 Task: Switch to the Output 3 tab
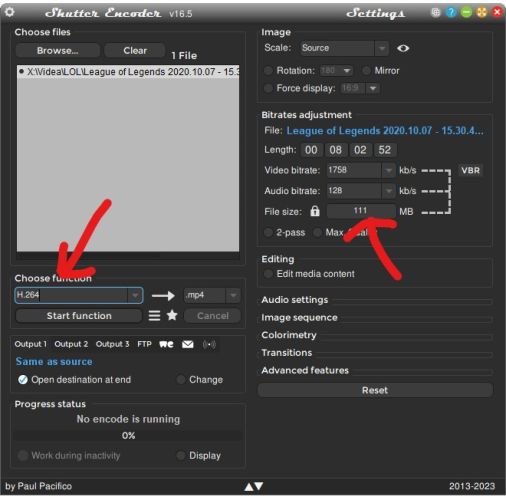[113, 344]
